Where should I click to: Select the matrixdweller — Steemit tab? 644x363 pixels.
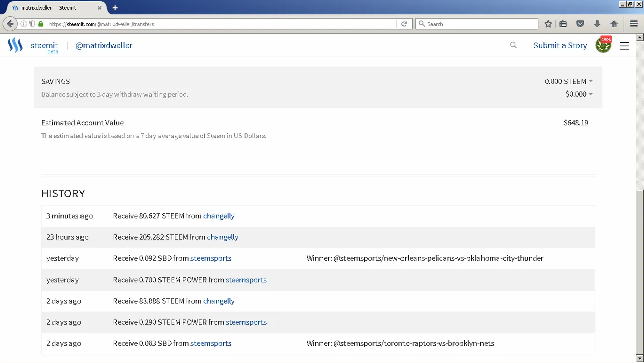click(56, 8)
